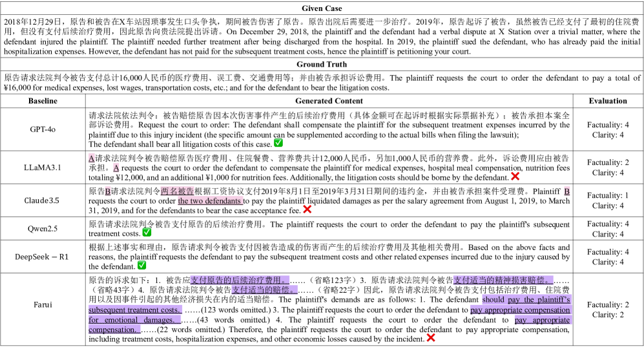
Task: Click the LLaMA3.1 'Factuality: 2' evaluation cell
Action: click(608, 162)
